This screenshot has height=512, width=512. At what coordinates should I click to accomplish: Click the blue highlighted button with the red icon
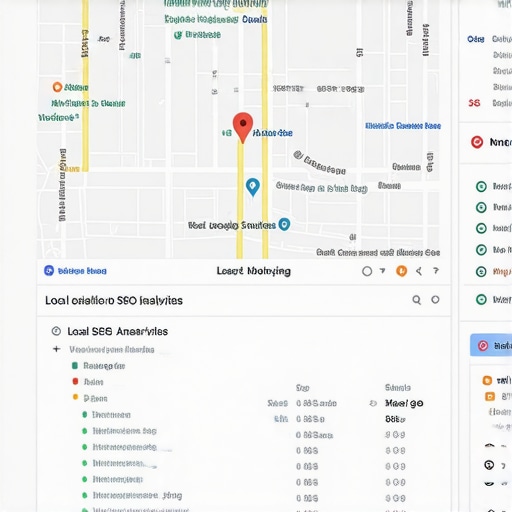(x=491, y=345)
